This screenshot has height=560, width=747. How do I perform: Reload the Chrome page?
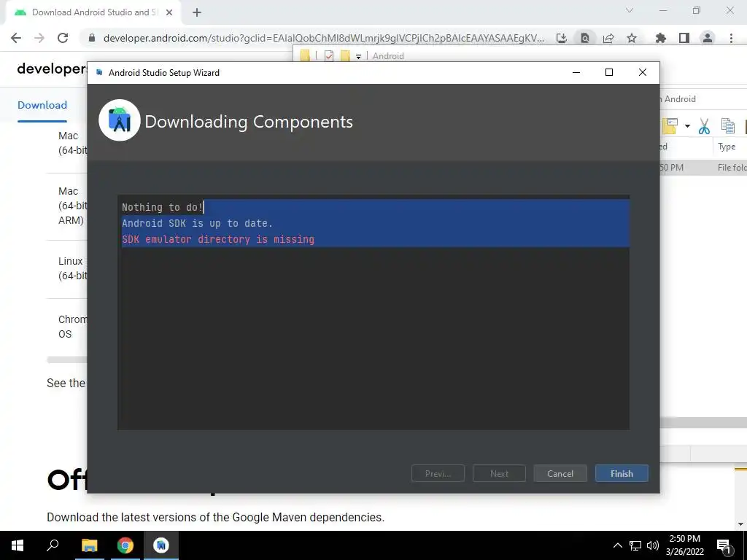pyautogui.click(x=63, y=38)
